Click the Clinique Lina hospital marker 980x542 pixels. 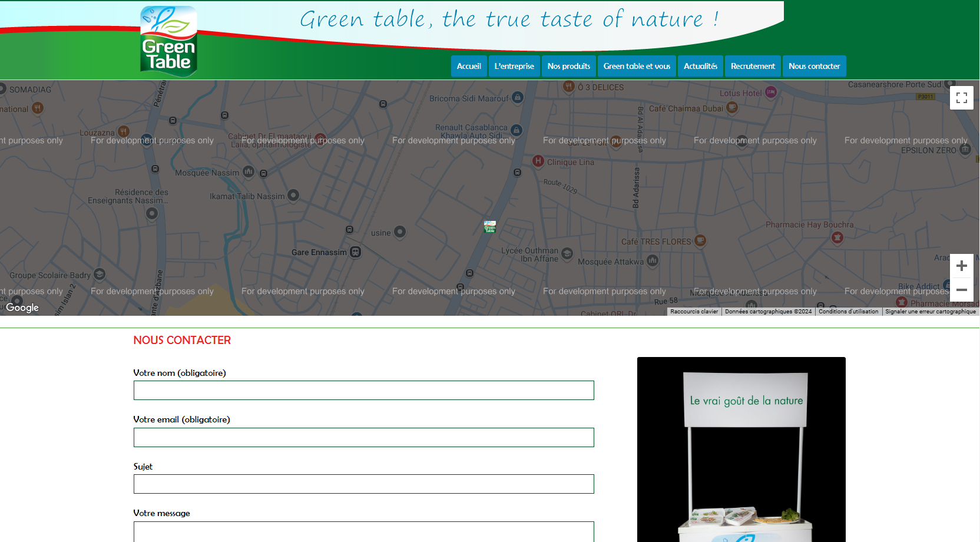click(x=538, y=161)
